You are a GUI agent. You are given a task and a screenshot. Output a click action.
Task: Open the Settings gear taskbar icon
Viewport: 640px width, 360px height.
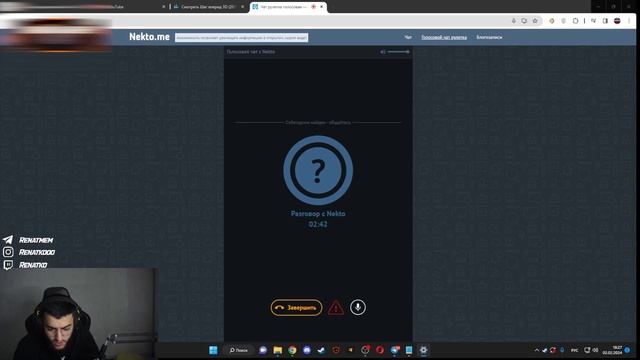pyautogui.click(x=423, y=350)
